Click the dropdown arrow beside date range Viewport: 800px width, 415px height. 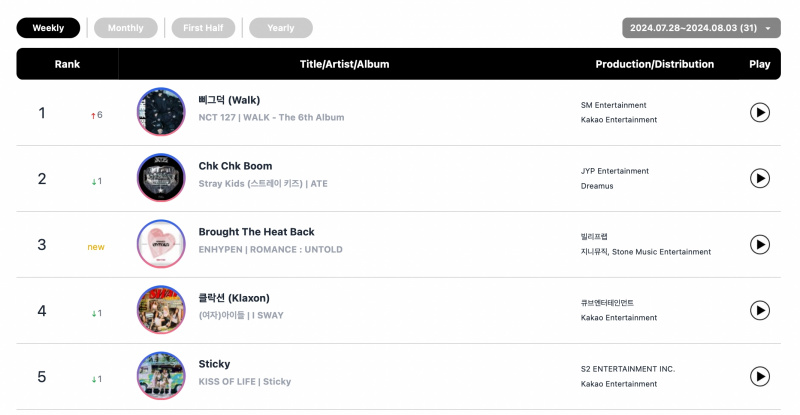tap(768, 29)
